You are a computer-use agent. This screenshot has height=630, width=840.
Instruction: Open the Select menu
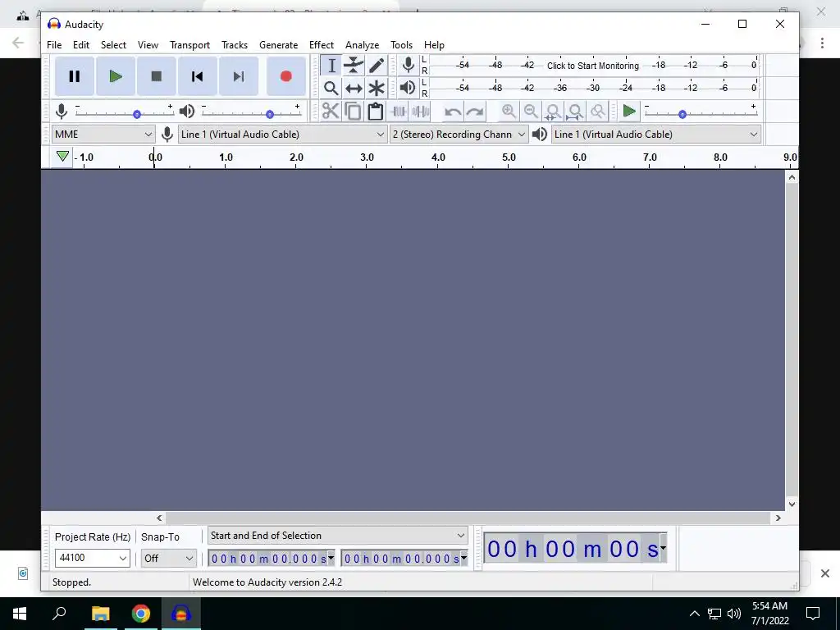click(x=113, y=45)
